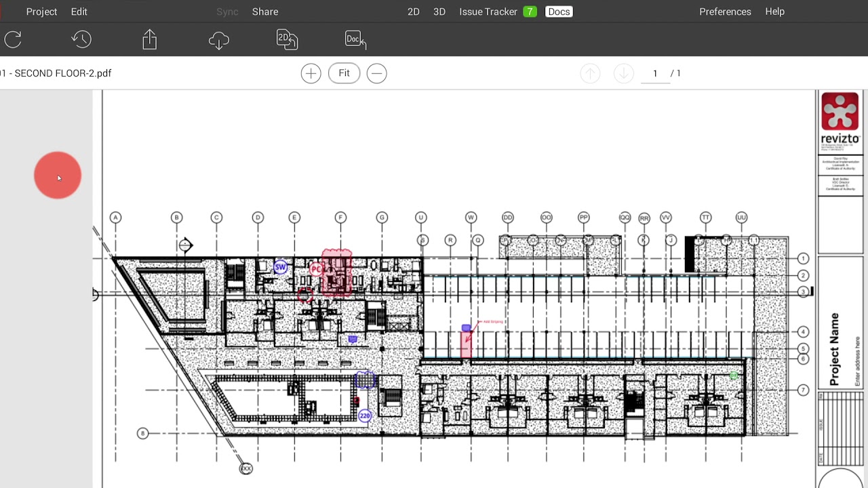Switch to the 3D view tab
This screenshot has height=488, width=868.
439,12
